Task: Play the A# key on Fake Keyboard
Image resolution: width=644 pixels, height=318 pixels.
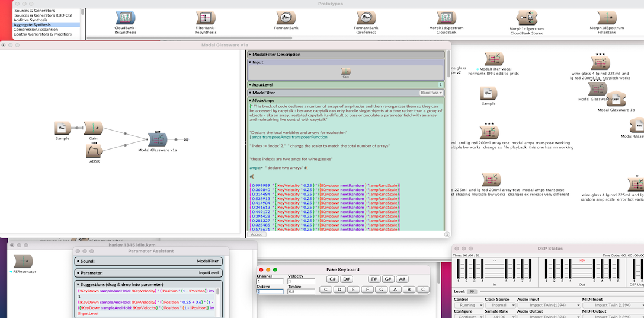Action: pyautogui.click(x=402, y=279)
